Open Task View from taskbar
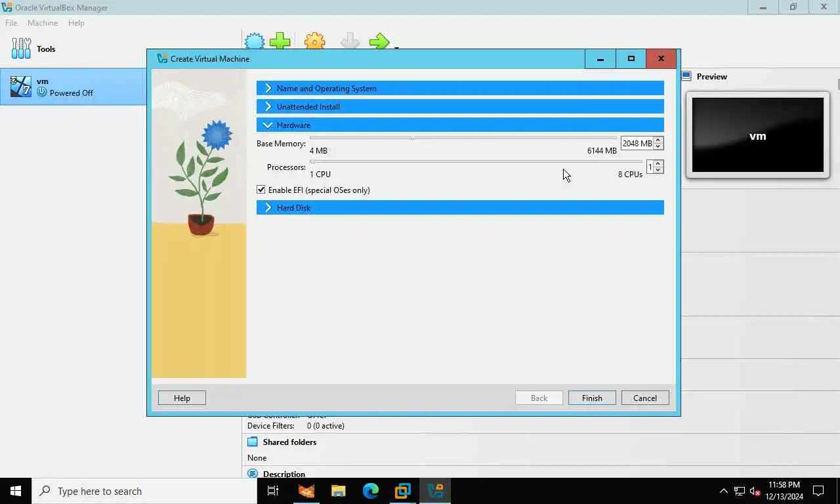This screenshot has width=840, height=504. [273, 491]
